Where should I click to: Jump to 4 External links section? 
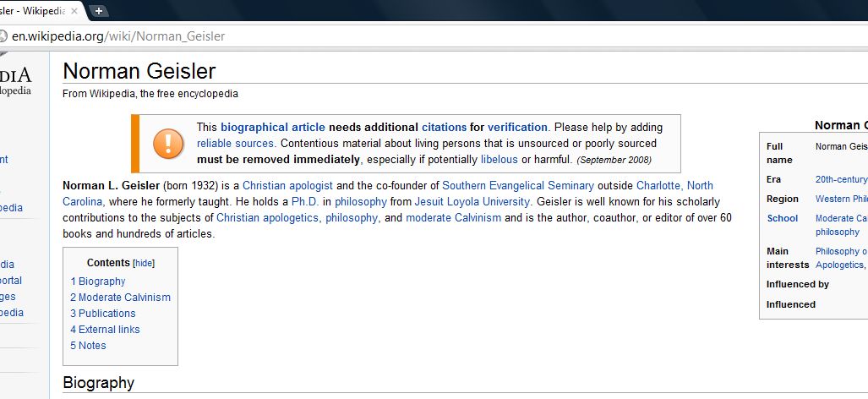105,330
